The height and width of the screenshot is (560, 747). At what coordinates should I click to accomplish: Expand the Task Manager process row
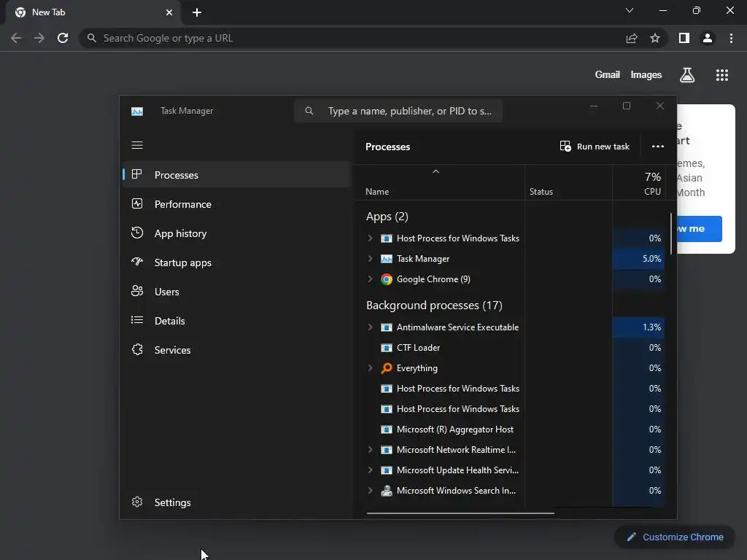(x=370, y=259)
